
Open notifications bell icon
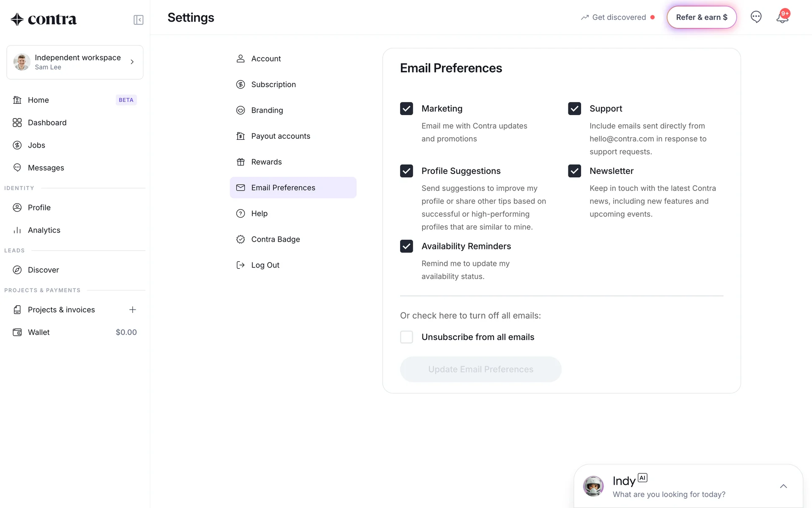coord(782,18)
